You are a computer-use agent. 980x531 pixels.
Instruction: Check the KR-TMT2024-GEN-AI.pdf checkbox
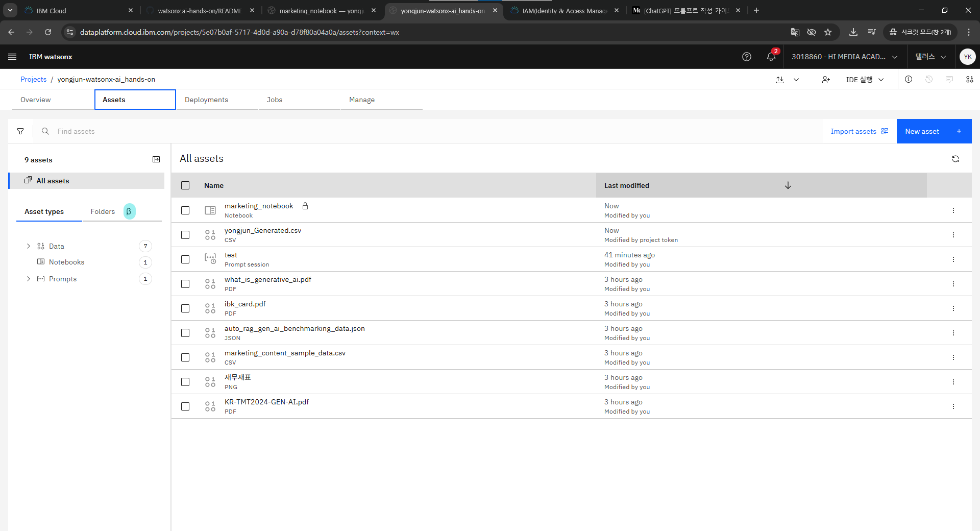(185, 406)
